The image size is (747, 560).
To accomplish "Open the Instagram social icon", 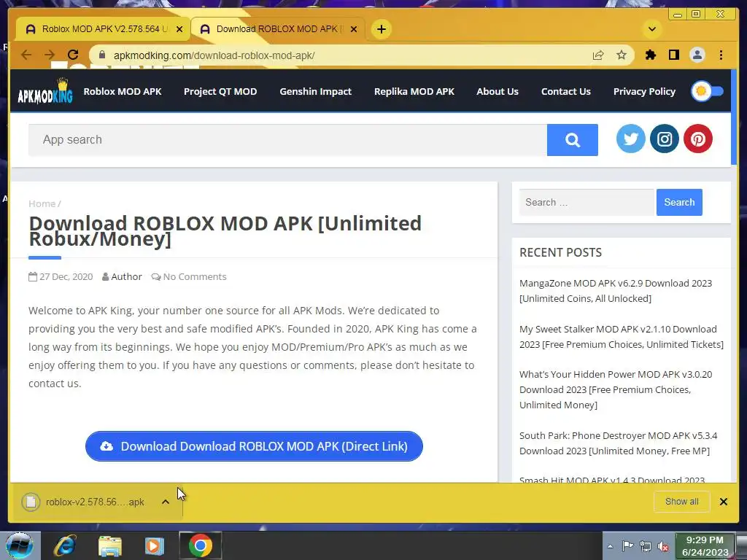I will tap(664, 139).
